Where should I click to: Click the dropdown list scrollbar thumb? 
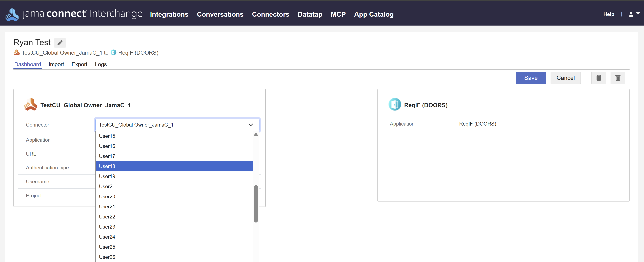(256, 204)
